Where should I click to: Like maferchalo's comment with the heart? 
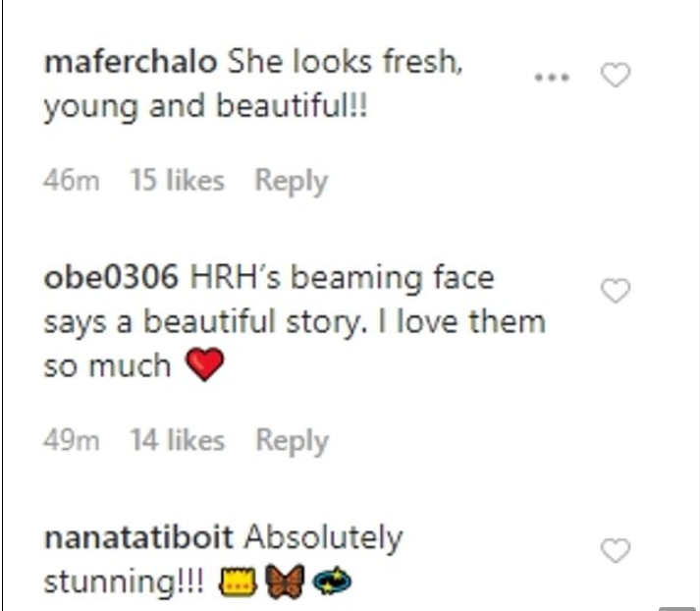(x=615, y=76)
